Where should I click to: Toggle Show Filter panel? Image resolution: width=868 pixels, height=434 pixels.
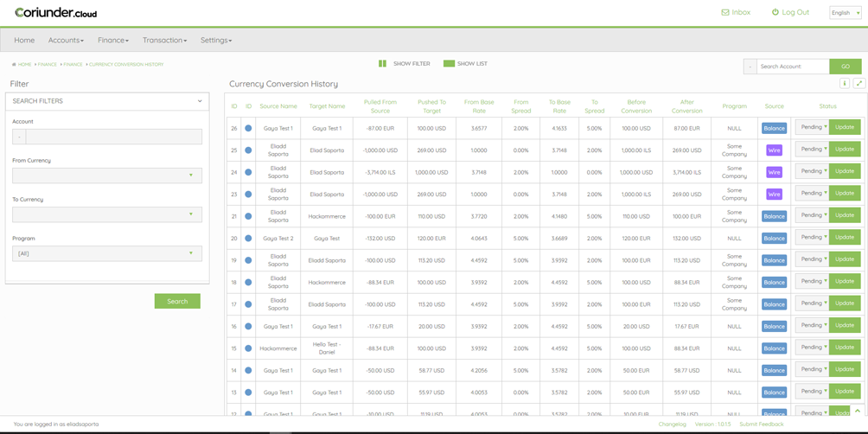[x=404, y=64]
